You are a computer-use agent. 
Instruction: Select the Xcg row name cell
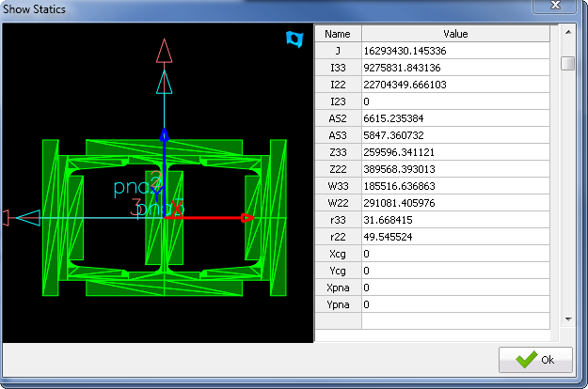click(x=338, y=254)
